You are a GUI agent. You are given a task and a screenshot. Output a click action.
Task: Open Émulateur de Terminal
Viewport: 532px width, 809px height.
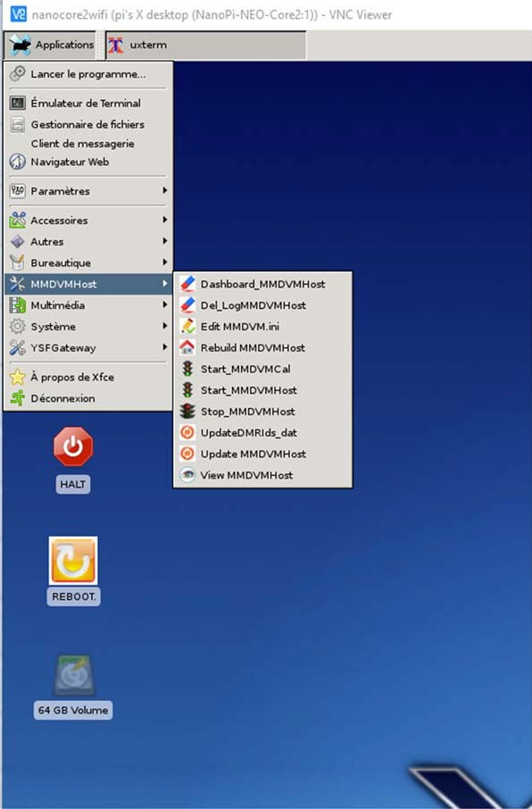tap(87, 104)
